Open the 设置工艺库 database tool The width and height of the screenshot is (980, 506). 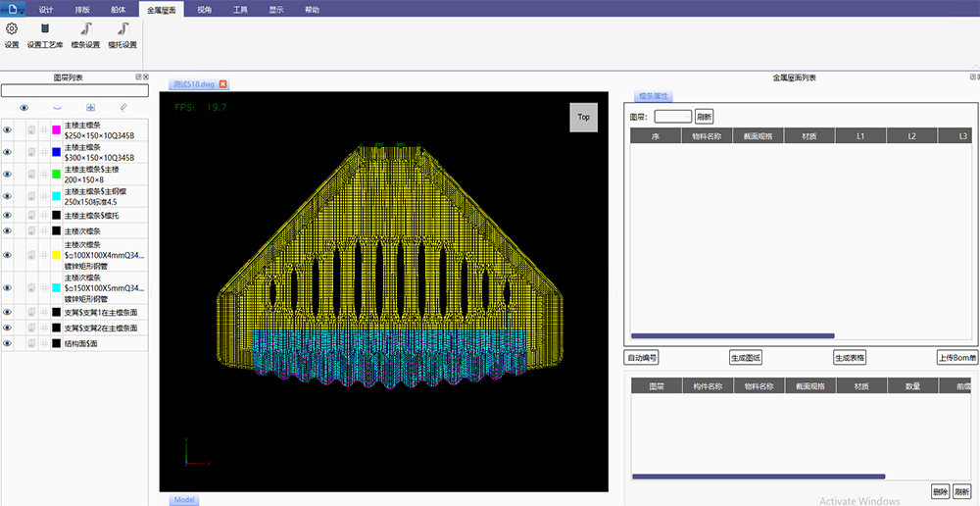pos(45,35)
